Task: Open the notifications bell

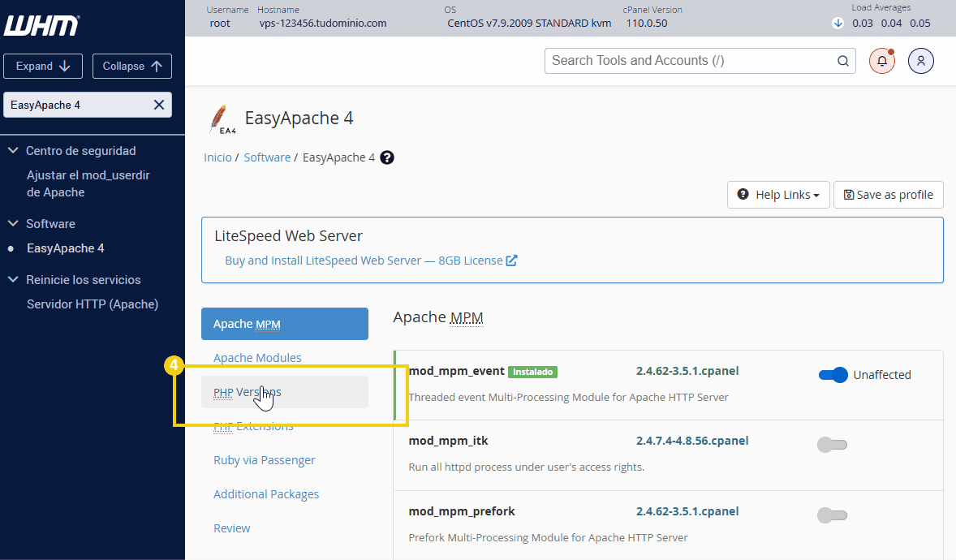Action: 881,61
